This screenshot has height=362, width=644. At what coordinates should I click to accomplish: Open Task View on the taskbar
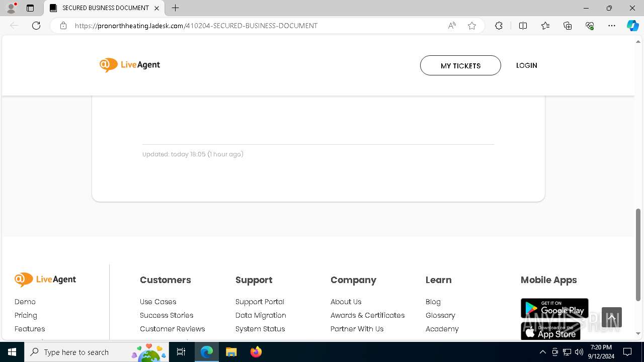(181, 352)
